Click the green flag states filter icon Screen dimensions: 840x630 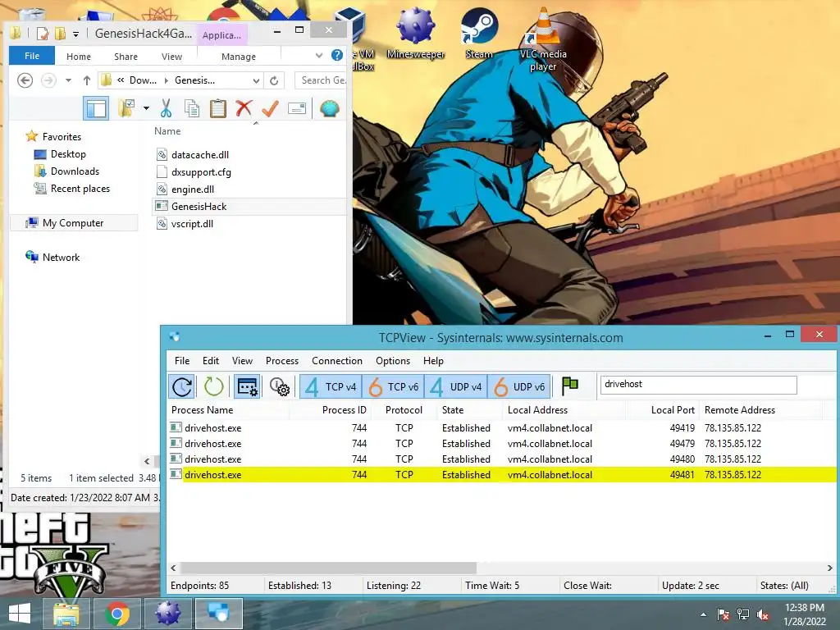click(x=570, y=386)
